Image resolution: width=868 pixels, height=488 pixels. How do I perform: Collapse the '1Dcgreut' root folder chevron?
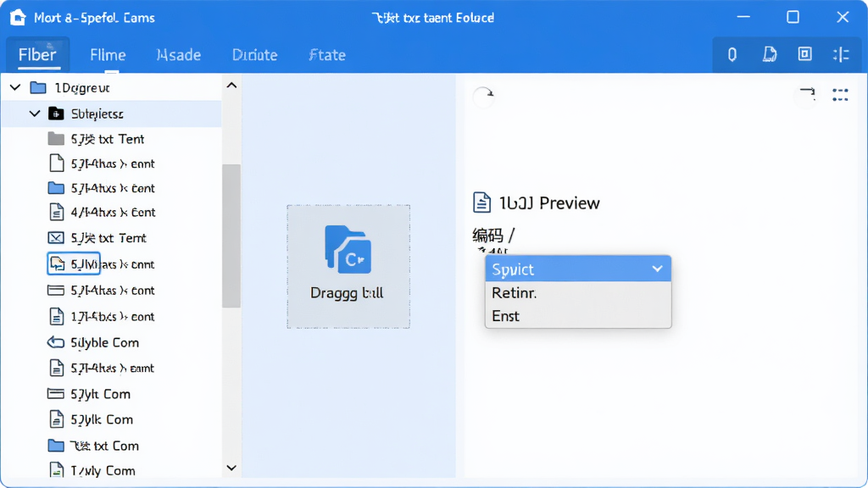[15, 87]
